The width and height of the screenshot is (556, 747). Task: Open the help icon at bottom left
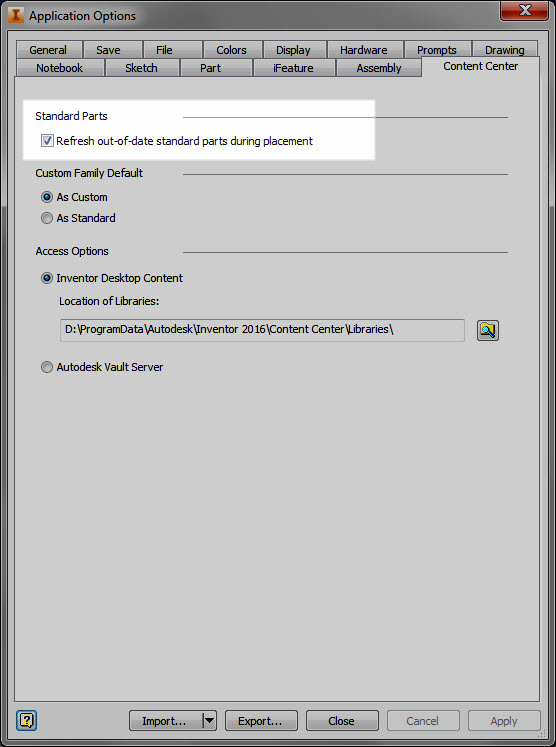27,720
